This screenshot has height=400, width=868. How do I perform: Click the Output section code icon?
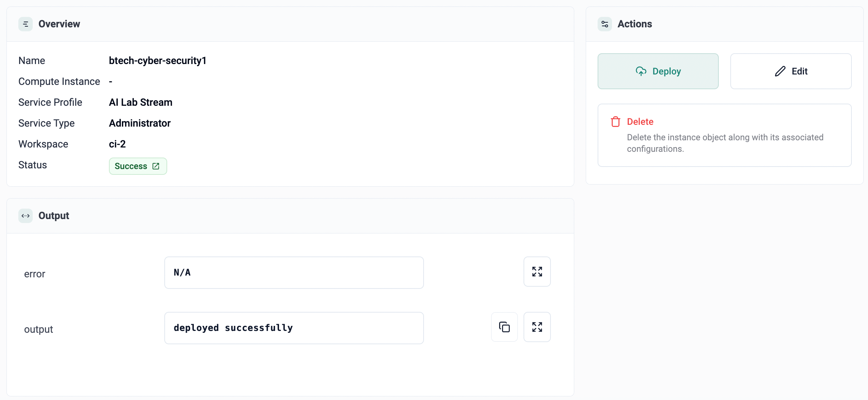(26, 216)
